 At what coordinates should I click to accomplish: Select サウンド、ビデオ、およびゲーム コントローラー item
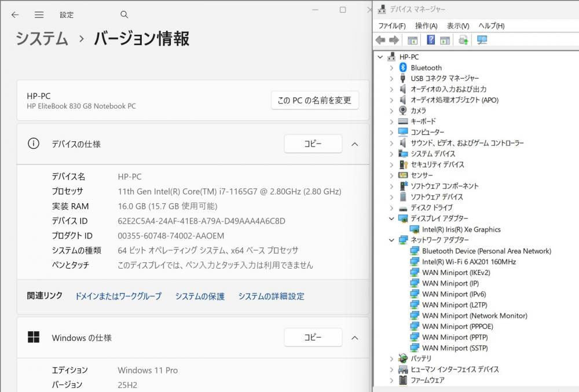coord(467,143)
